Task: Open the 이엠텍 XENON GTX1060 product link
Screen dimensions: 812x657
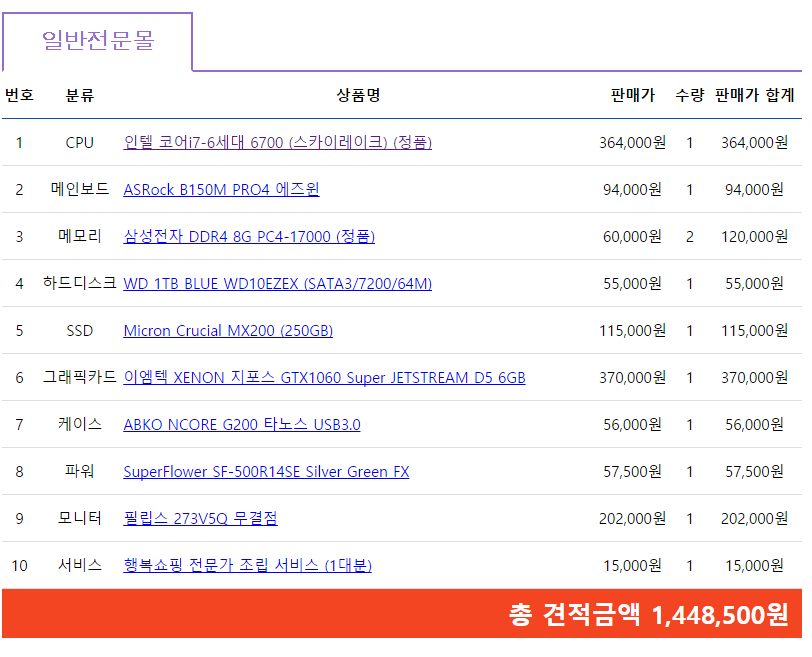Action: click(x=324, y=378)
